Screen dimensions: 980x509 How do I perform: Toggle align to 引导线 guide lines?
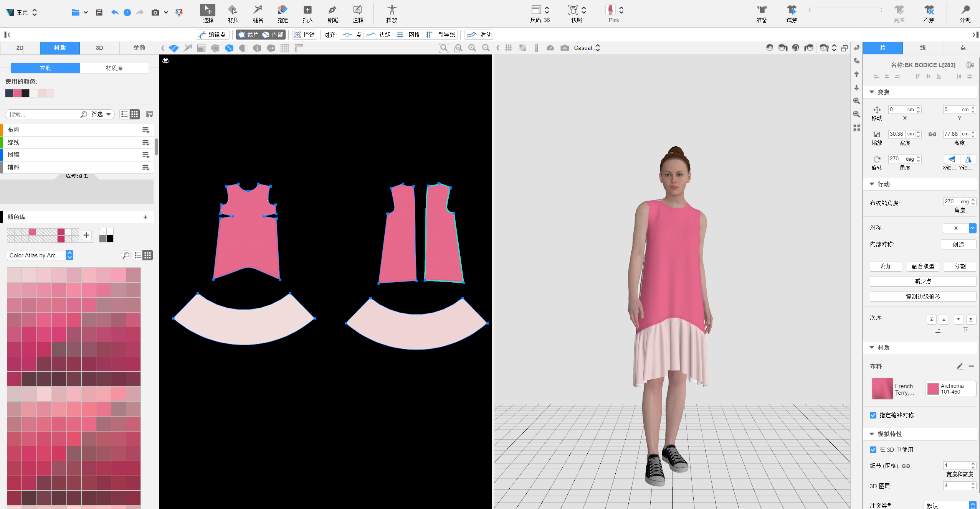click(441, 35)
